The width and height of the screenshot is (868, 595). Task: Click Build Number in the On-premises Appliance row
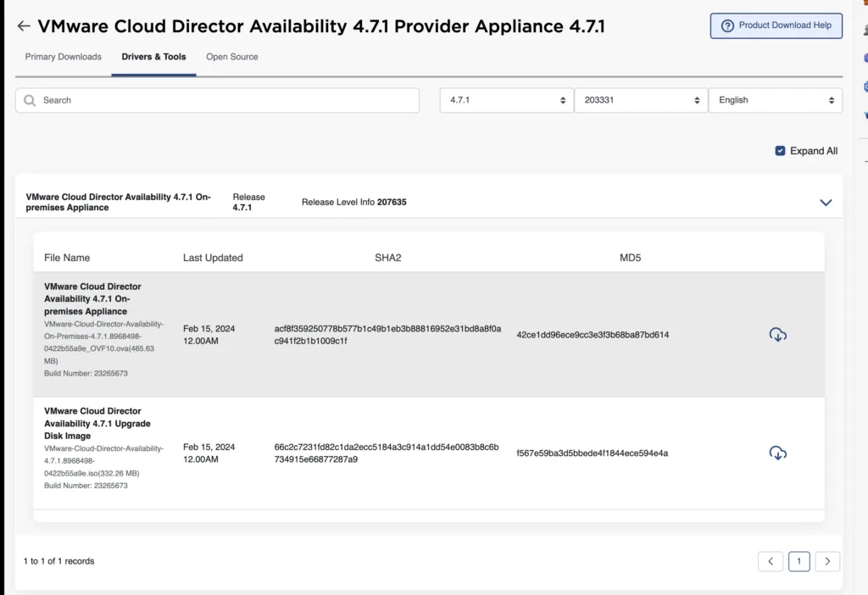(86, 373)
